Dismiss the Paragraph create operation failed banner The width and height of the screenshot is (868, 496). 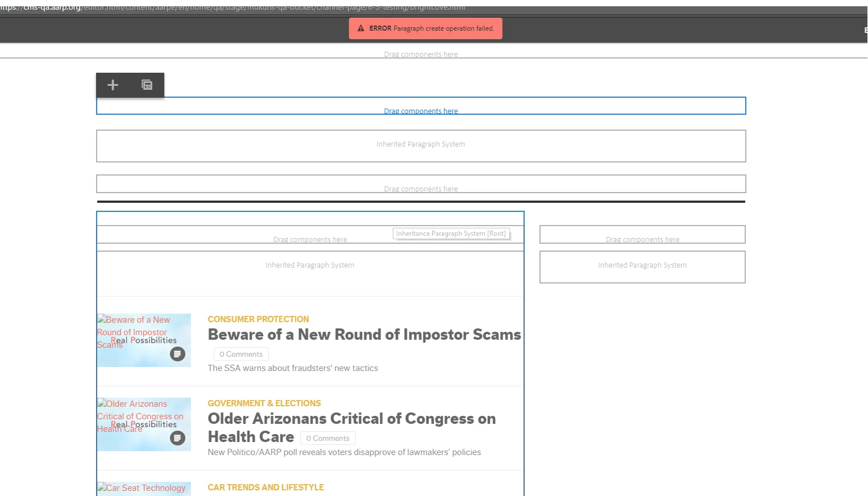coord(425,28)
